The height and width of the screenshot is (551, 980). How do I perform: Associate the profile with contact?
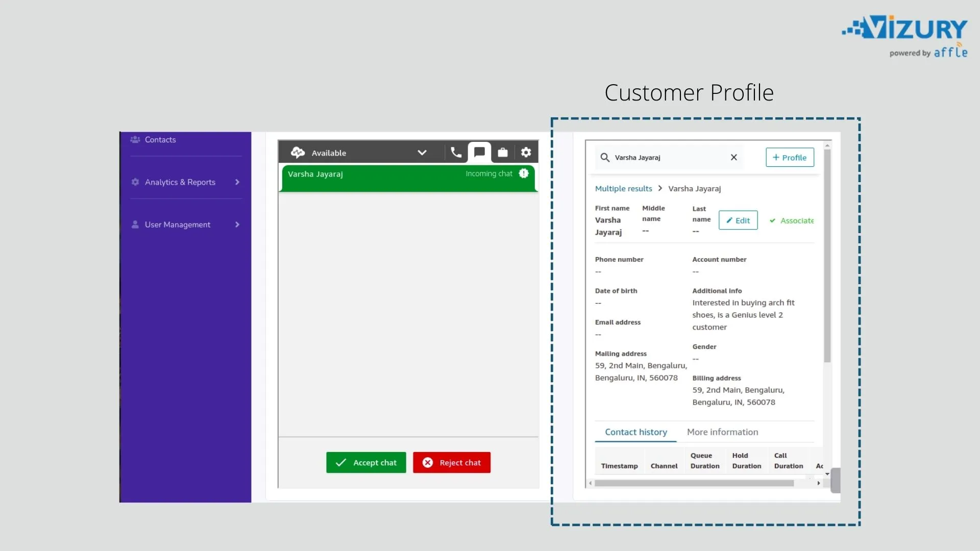point(792,220)
